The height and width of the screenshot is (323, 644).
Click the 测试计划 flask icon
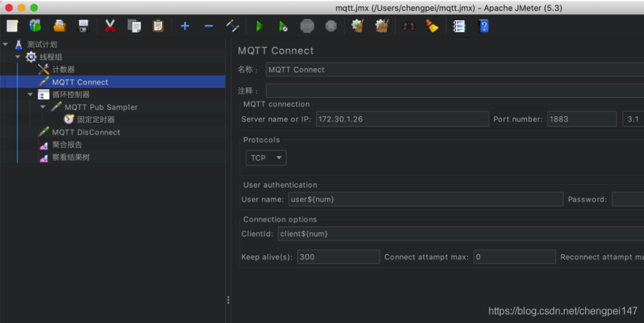point(19,44)
